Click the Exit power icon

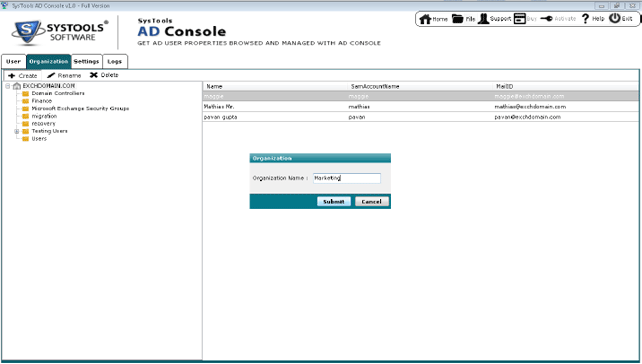615,18
